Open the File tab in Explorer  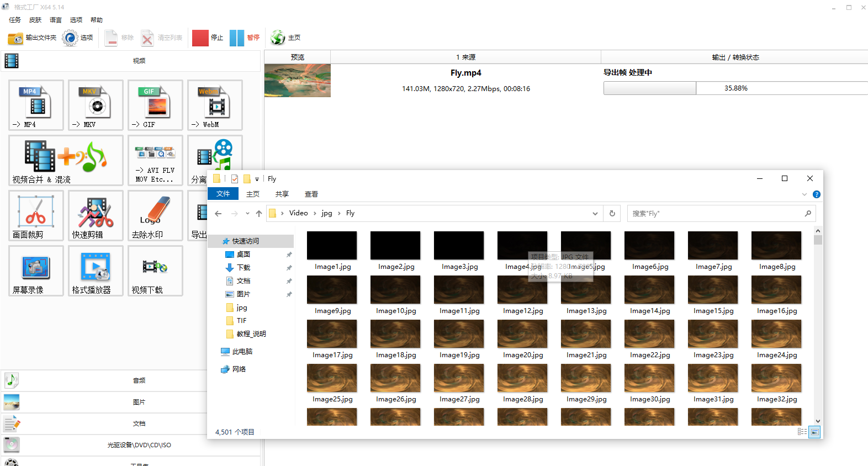223,194
